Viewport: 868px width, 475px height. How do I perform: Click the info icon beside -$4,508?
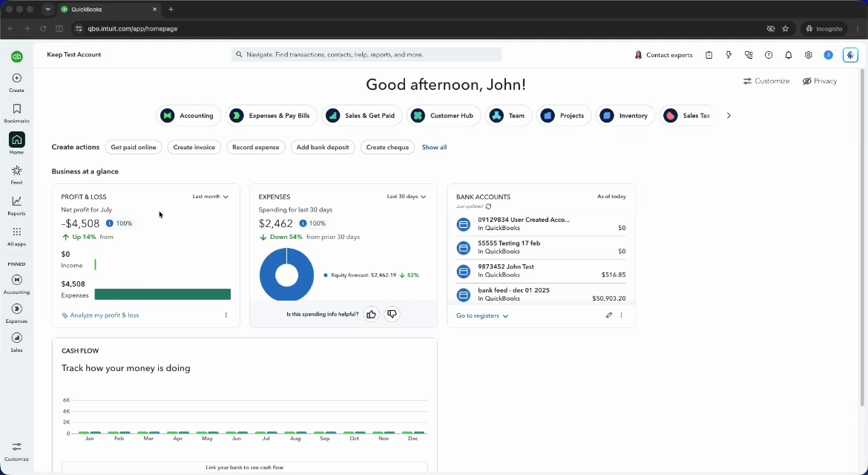click(x=109, y=223)
